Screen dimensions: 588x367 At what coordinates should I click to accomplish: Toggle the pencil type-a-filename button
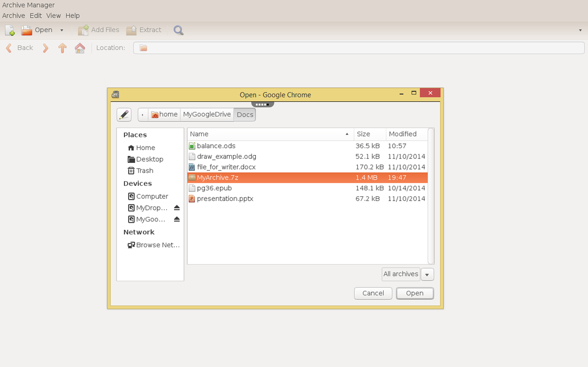pyautogui.click(x=124, y=115)
